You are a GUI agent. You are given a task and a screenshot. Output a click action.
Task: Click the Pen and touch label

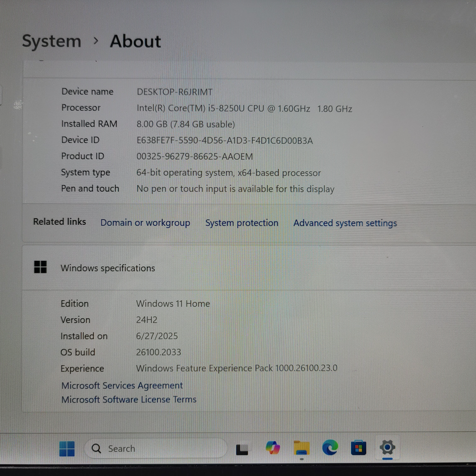click(x=90, y=188)
